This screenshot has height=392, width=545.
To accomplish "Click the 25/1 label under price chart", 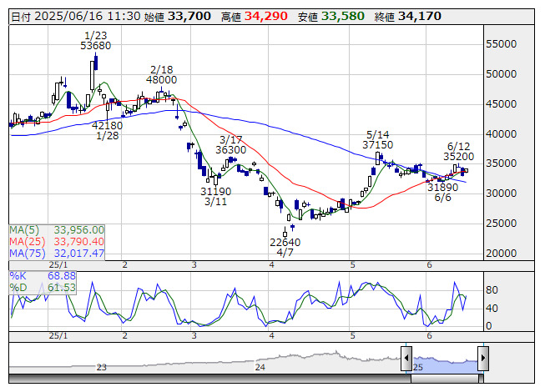I will 58,265.
